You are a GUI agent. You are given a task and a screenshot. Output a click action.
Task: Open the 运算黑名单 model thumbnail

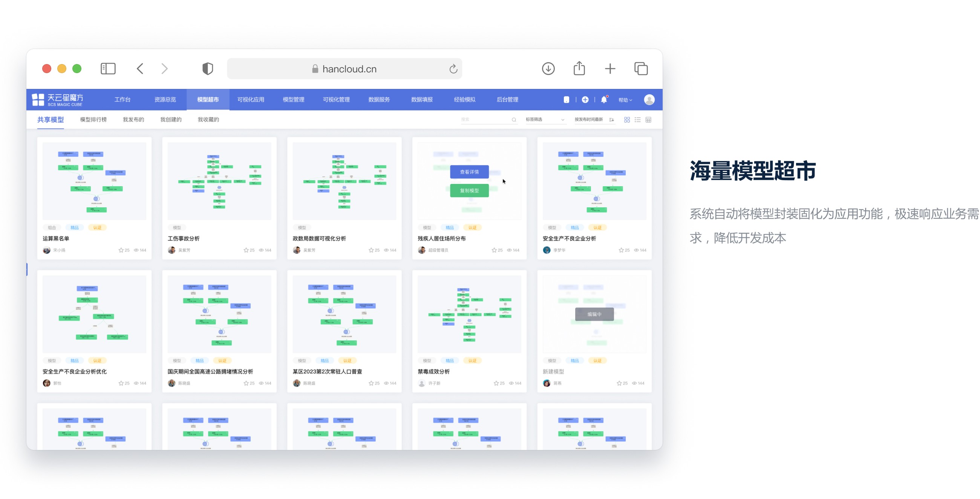click(x=94, y=181)
